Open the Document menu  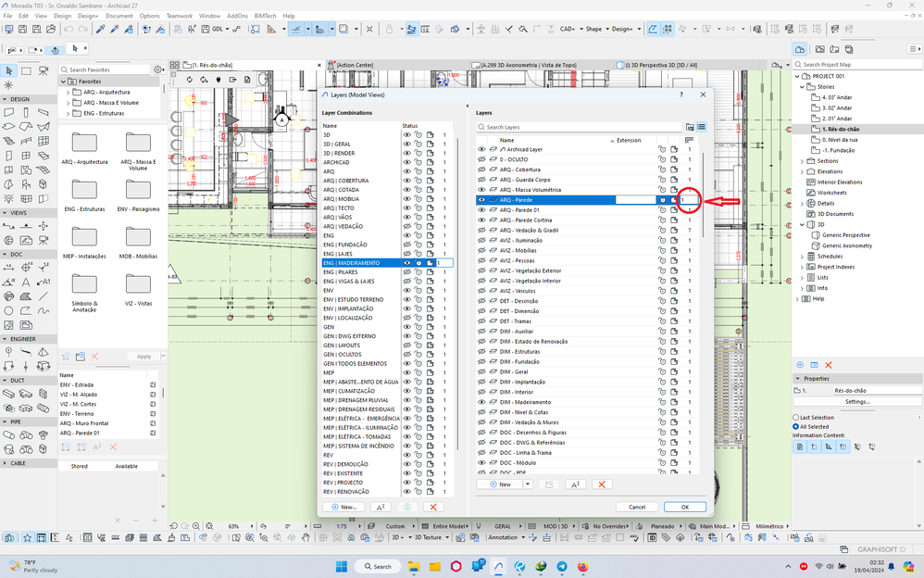point(119,16)
